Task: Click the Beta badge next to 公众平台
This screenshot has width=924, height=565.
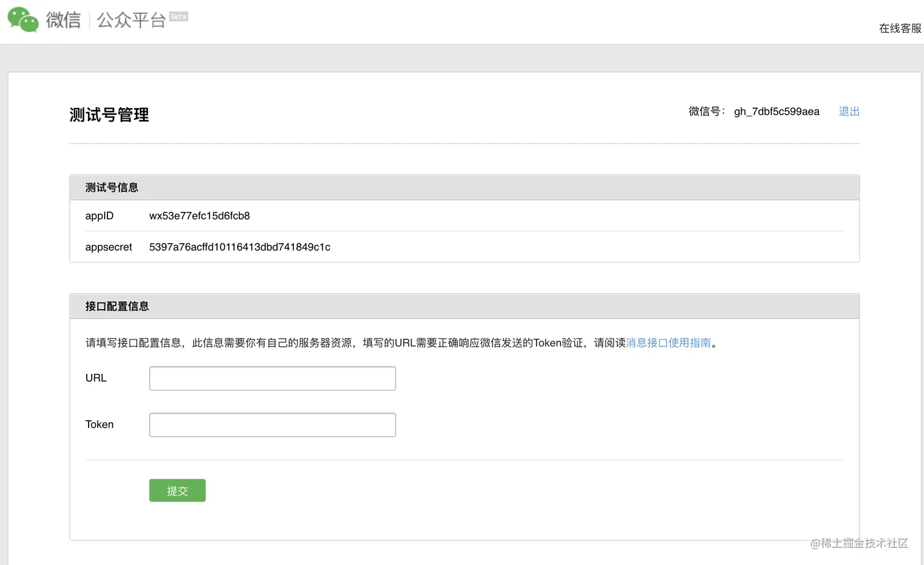Action: (x=178, y=16)
